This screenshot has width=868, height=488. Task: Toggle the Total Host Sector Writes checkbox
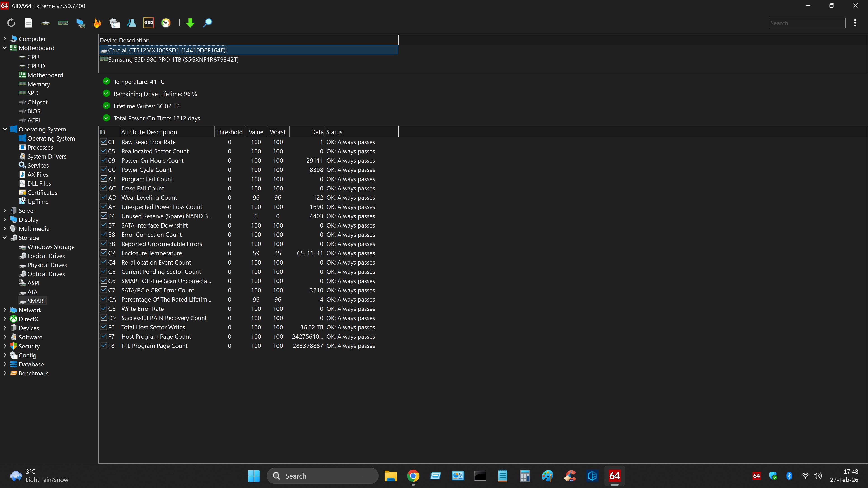point(104,327)
